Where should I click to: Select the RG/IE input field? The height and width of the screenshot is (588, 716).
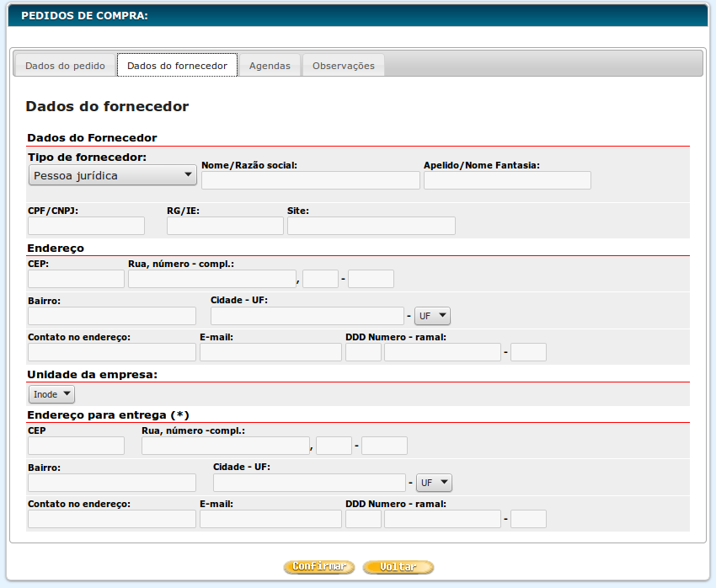pos(225,226)
